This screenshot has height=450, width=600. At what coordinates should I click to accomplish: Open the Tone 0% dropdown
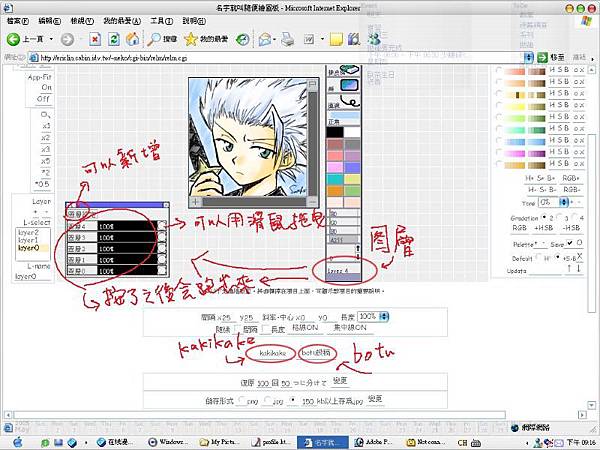point(553,202)
